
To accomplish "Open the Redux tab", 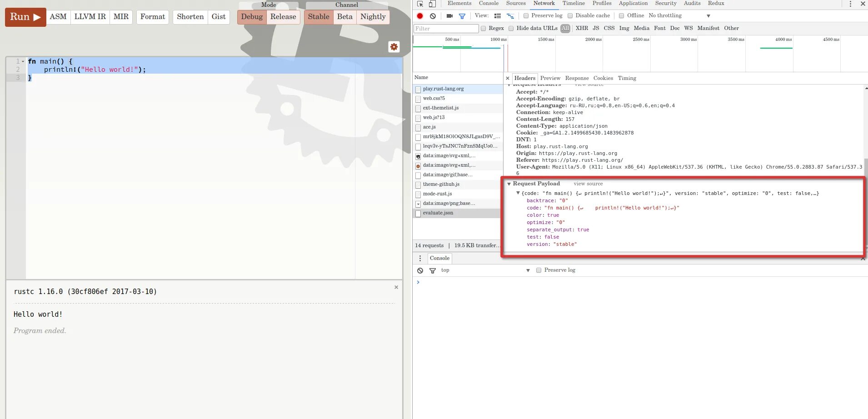I will coord(716,3).
